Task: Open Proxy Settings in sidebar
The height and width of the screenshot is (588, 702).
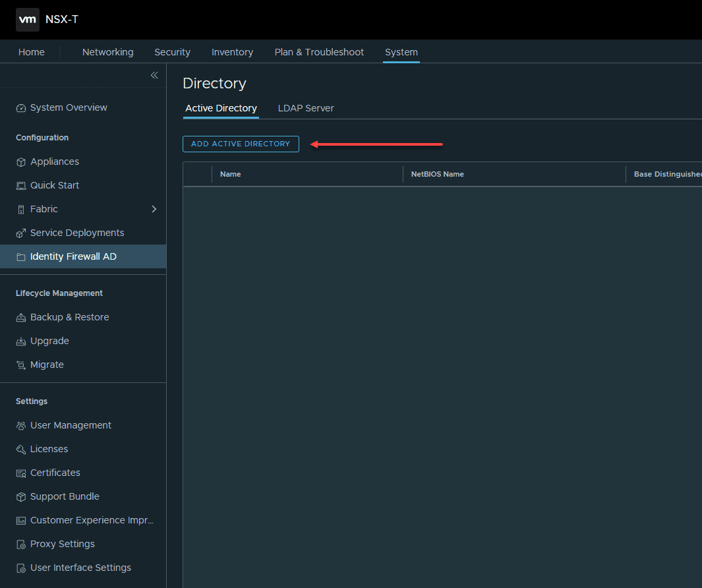Action: coord(63,544)
